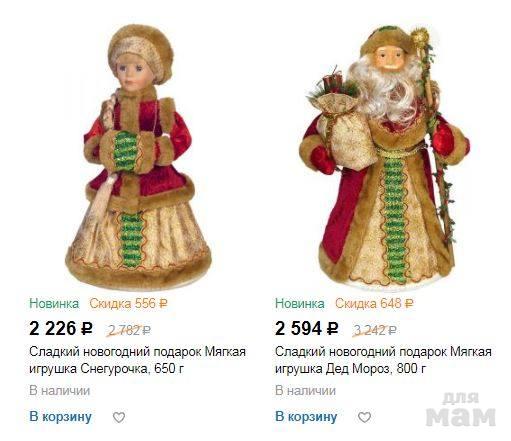The width and height of the screenshot is (511, 441).
Task: Click В наличии status under Дед Мороз
Action: point(305,390)
